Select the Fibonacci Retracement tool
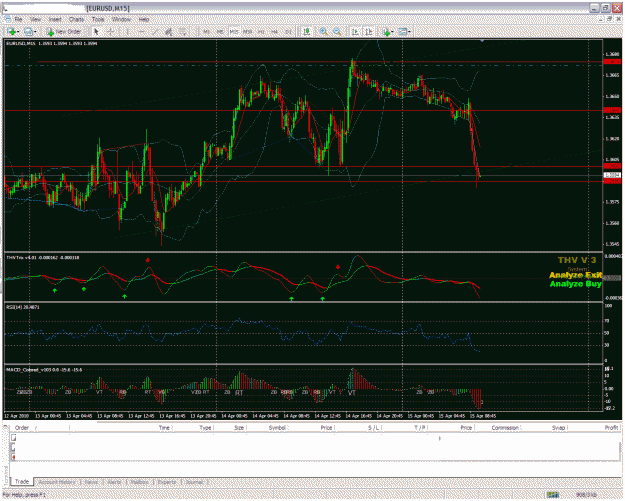Image resolution: width=625 pixels, height=501 pixels. pos(182,31)
